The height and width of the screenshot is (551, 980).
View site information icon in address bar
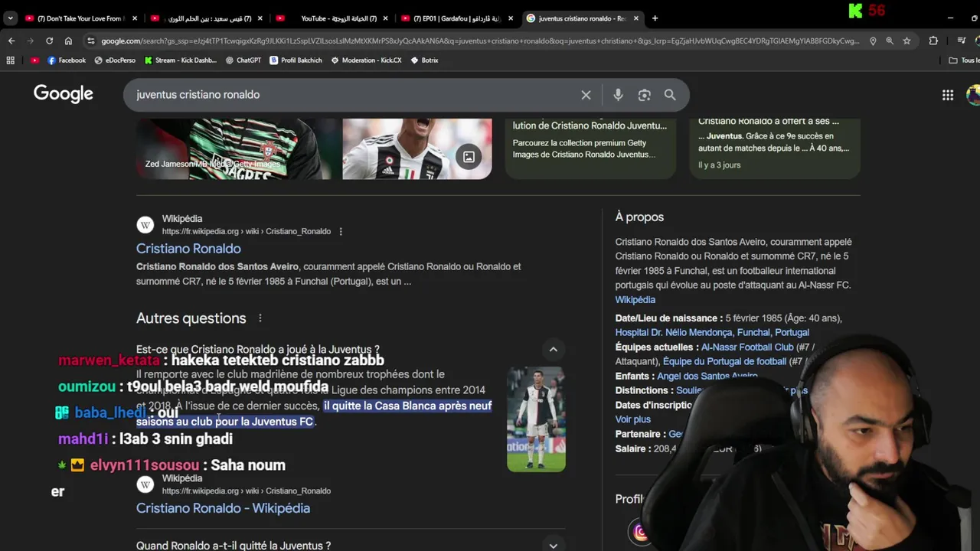pos(91,41)
